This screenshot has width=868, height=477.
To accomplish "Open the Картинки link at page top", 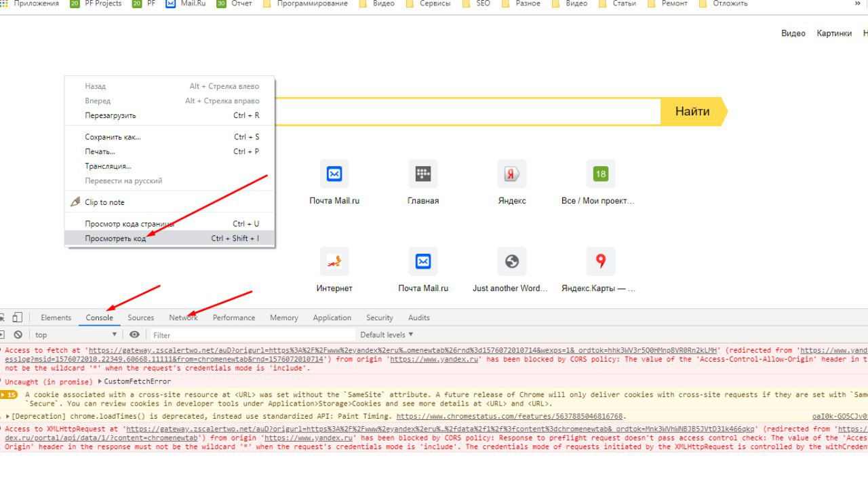I will (834, 33).
